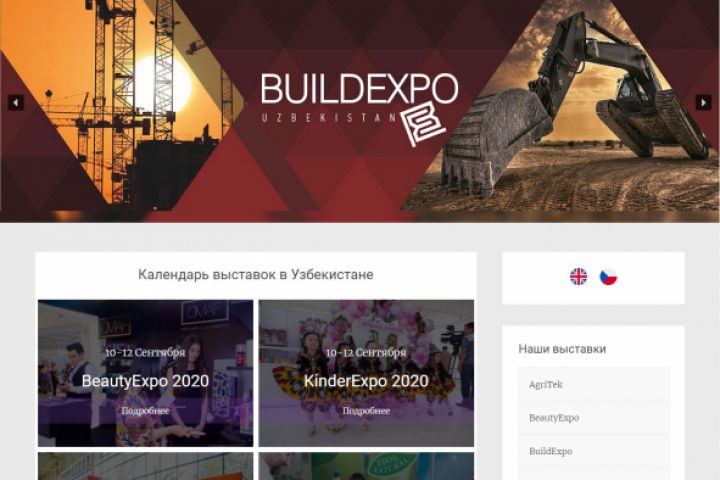Click the BeautyExpo 10-12 Сентября date
720x480 pixels.
[x=145, y=353]
